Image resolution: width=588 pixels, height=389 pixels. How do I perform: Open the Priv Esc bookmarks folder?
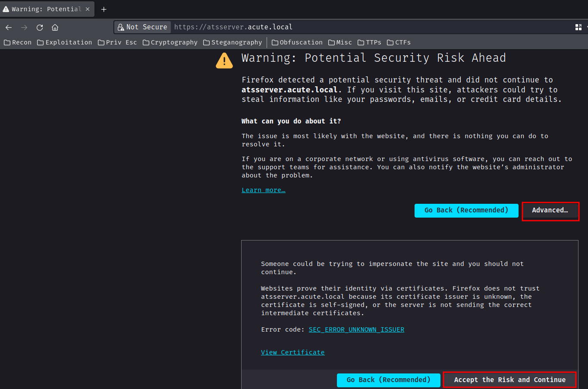[117, 42]
